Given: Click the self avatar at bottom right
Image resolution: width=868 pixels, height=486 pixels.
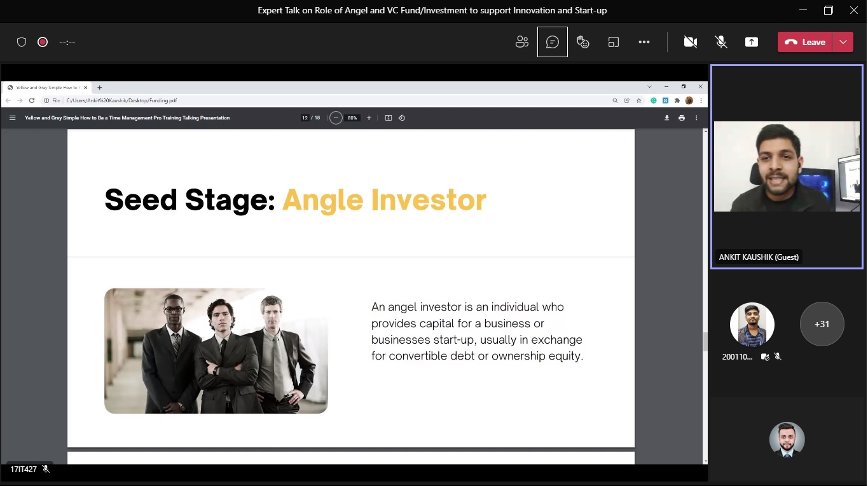Looking at the screenshot, I should [787, 440].
